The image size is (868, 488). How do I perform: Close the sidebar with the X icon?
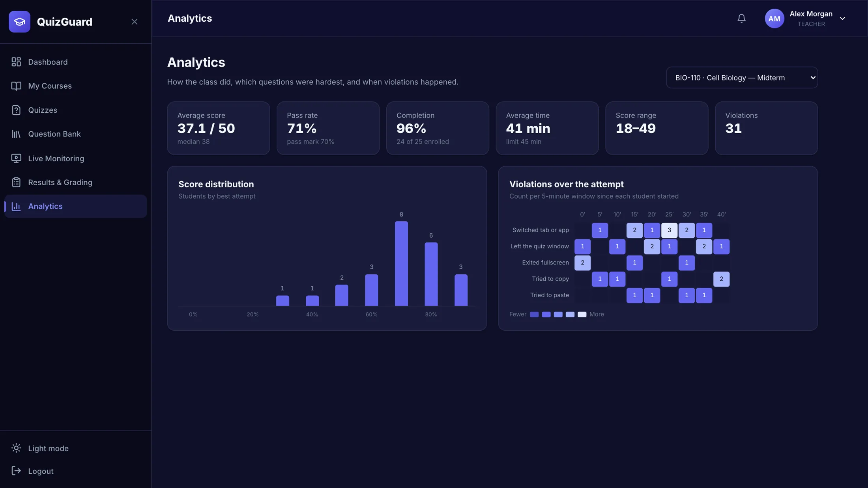click(x=135, y=22)
